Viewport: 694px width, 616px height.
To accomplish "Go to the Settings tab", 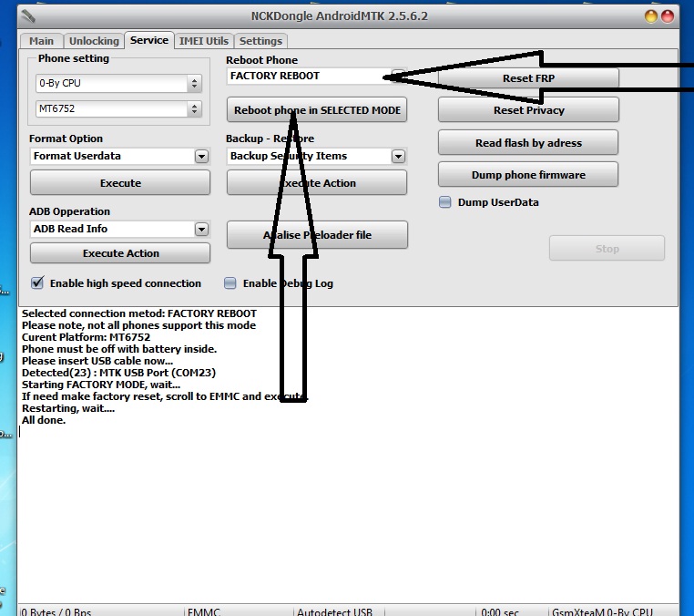I will [260, 41].
